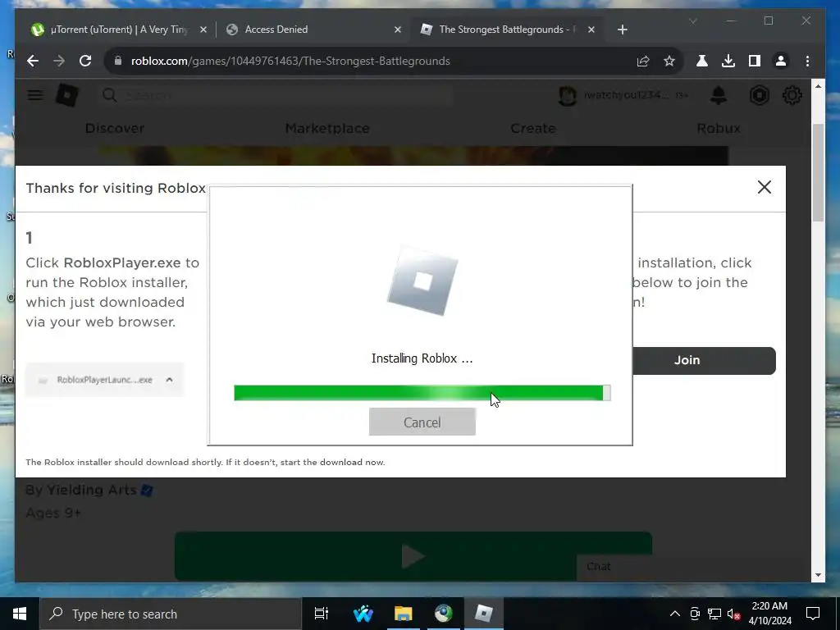
Task: Click the taskbar clock 2:20 AM
Action: [x=769, y=606]
